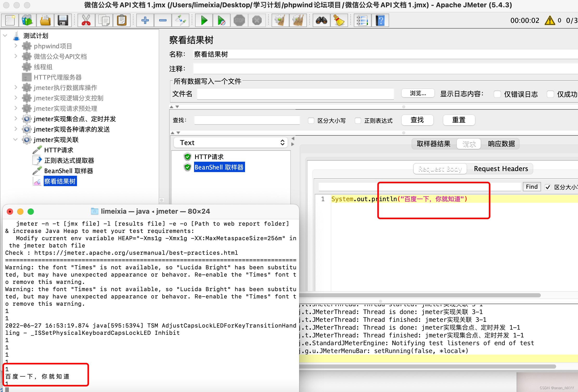This screenshot has width=578, height=392.
Task: Open the Text renderer dropdown
Action: point(231,143)
